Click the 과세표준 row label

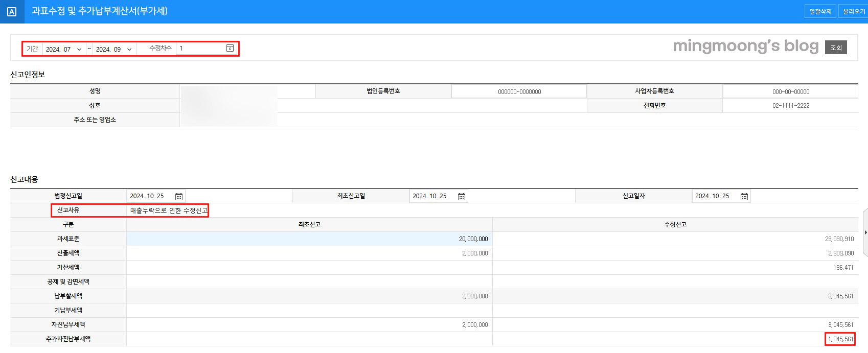pyautogui.click(x=68, y=239)
